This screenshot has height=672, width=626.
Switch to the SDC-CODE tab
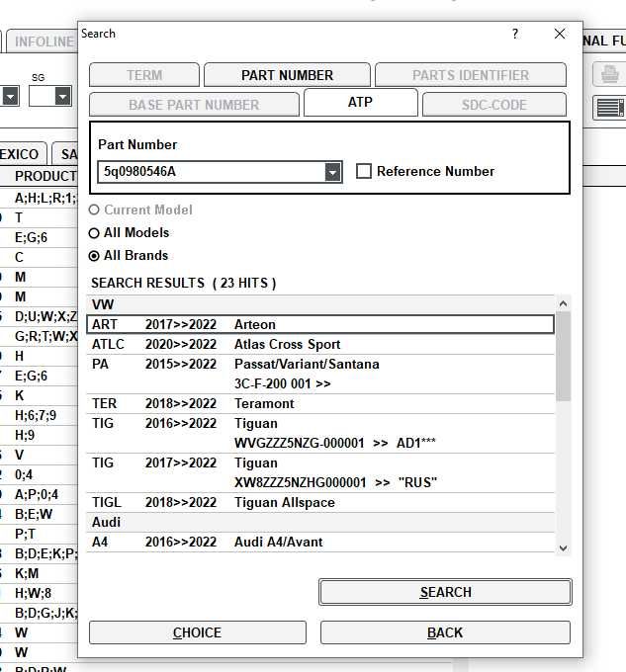(x=493, y=105)
